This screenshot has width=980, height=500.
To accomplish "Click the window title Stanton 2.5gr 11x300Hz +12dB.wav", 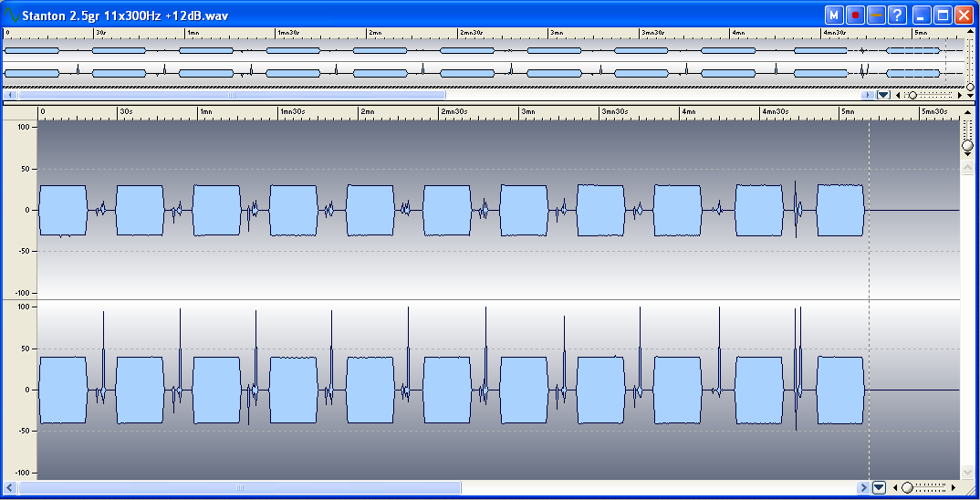I will (125, 16).
